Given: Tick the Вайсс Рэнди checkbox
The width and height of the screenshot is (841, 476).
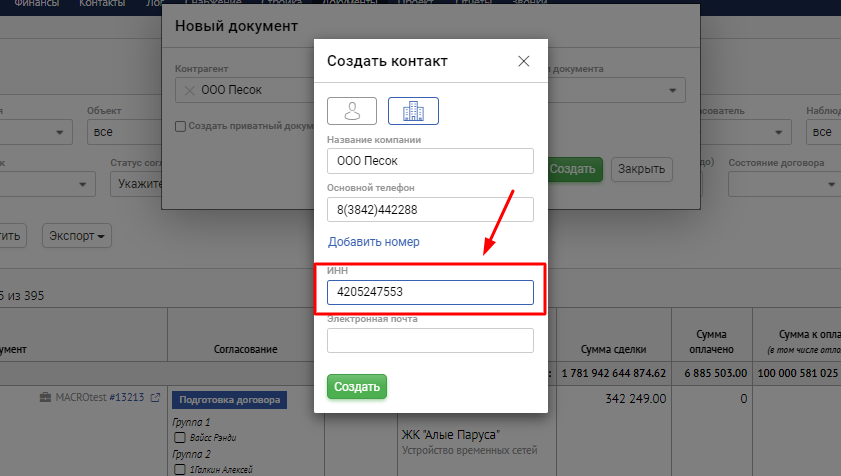Looking at the screenshot, I should pyautogui.click(x=180, y=438).
